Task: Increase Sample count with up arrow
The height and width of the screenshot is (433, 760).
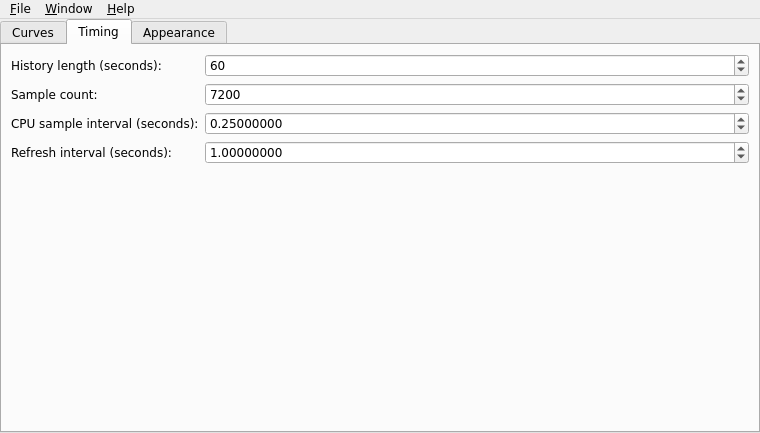Action: pos(741,90)
